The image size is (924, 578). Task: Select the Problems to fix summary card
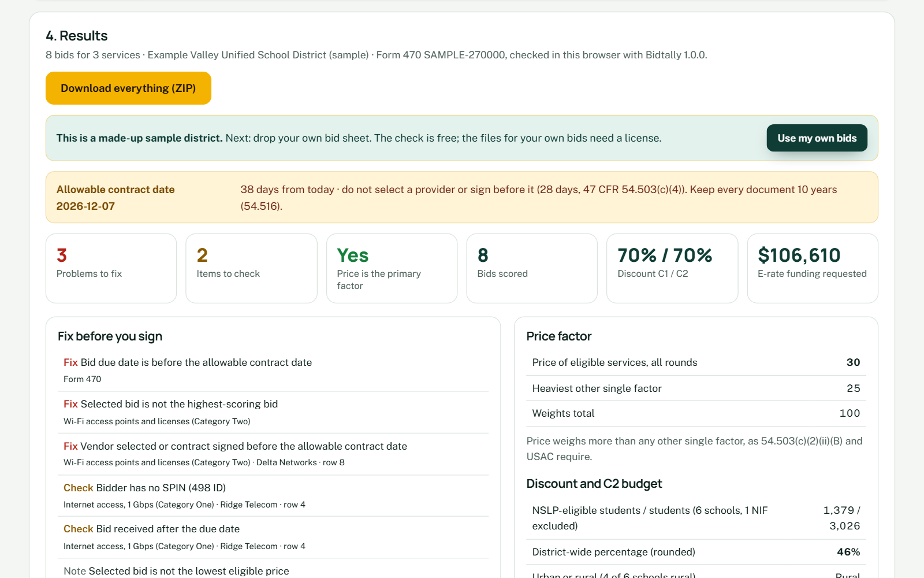(x=111, y=268)
